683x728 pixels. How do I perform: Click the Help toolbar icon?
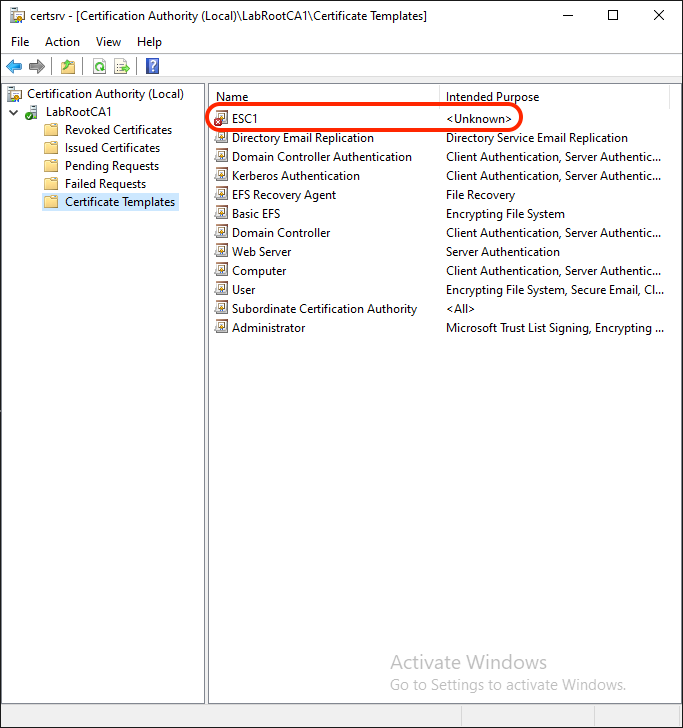152,66
